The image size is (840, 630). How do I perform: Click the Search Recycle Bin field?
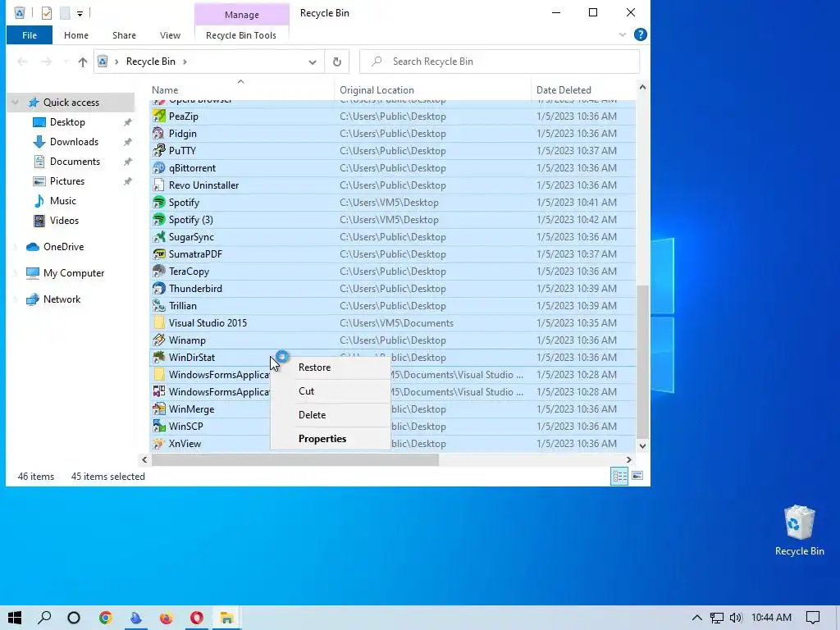[x=500, y=62]
